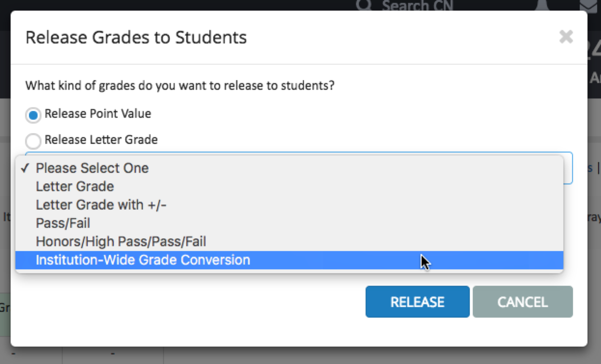This screenshot has width=601, height=364.
Task: Click the Release button's icon-free blue area
Action: [x=417, y=302]
